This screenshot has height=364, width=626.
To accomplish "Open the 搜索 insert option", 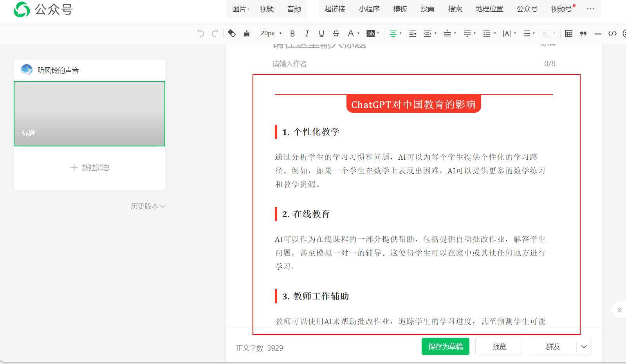I will tap(455, 9).
